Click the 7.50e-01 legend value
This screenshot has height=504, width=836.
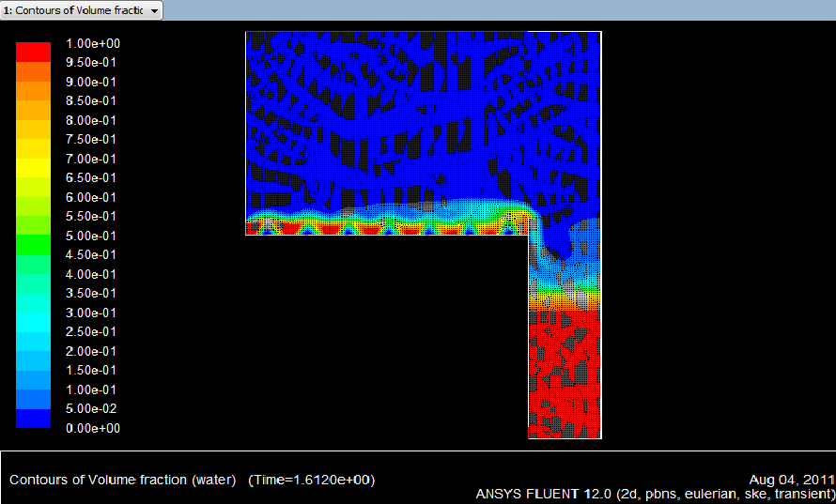pyautogui.click(x=91, y=139)
